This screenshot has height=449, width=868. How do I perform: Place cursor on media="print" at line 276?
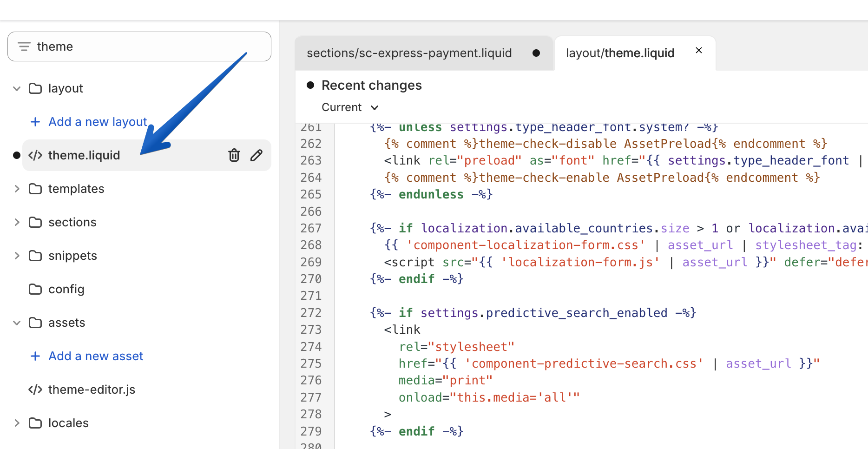pyautogui.click(x=446, y=380)
